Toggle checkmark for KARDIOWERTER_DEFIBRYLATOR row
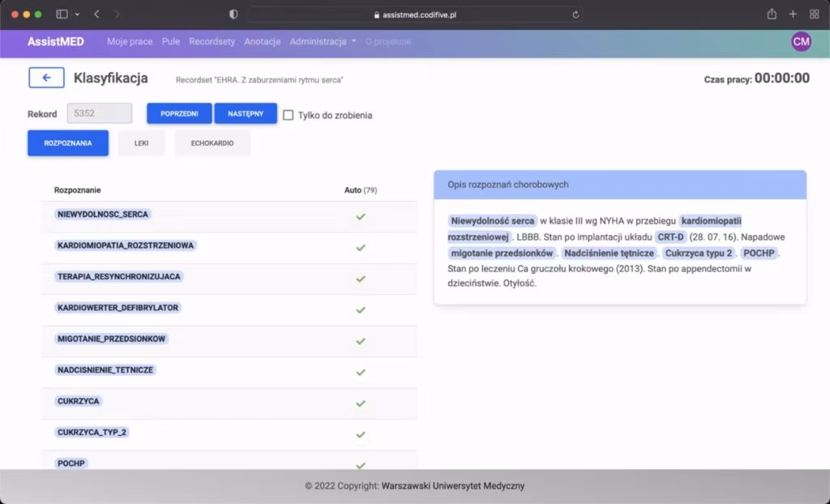Image resolution: width=830 pixels, height=504 pixels. [361, 310]
